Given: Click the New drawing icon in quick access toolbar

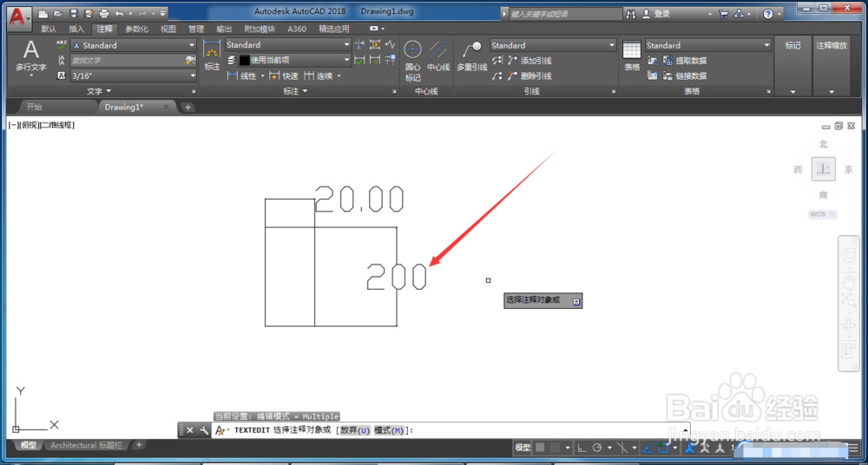Looking at the screenshot, I should (x=43, y=13).
